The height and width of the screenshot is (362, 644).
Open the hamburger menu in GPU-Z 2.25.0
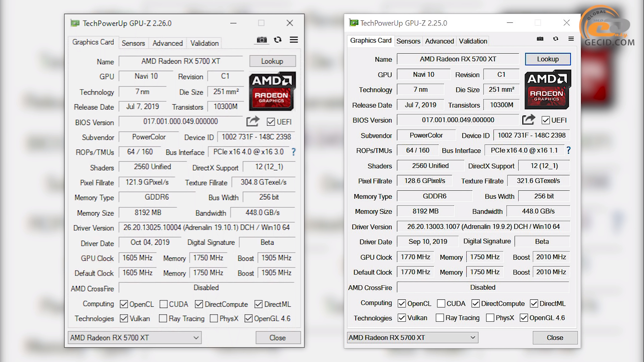click(571, 39)
